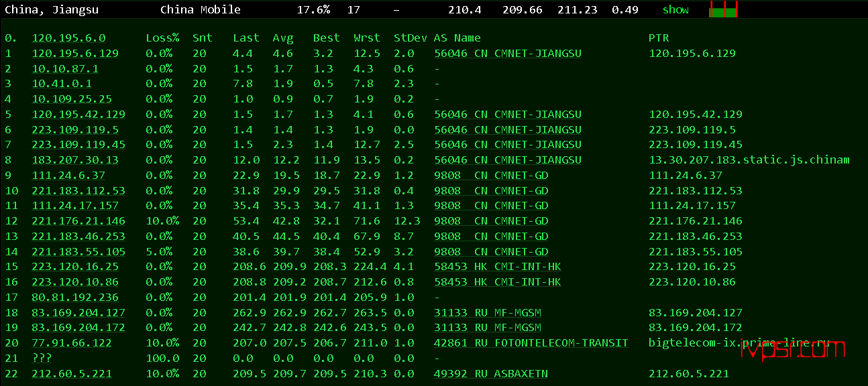The height and width of the screenshot is (386, 868).
Task: Select PTR text bigtelecom-ix.prime-line.ru
Action: pyautogui.click(x=739, y=343)
